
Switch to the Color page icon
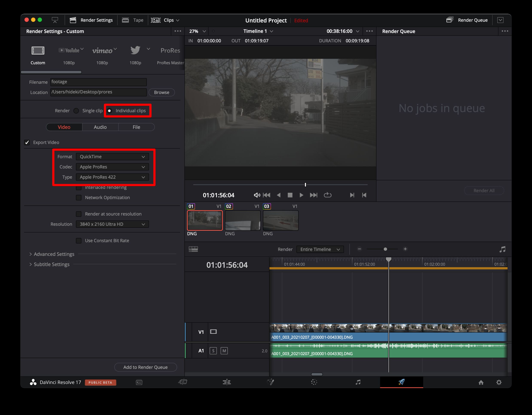(314, 382)
